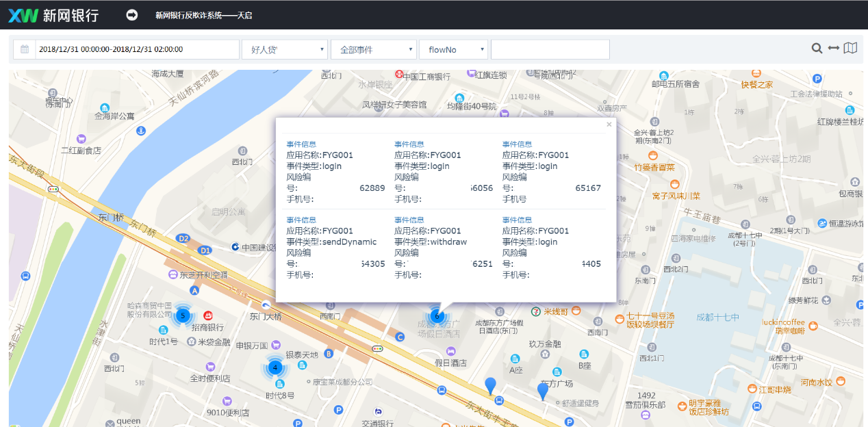Click risk number 62889

click(372, 188)
